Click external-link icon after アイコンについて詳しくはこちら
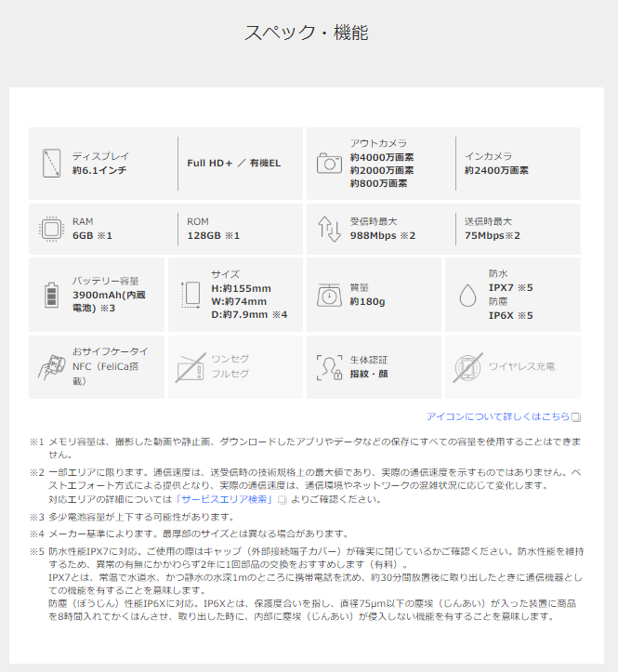Viewport: 618px width, 672px height. point(576,417)
